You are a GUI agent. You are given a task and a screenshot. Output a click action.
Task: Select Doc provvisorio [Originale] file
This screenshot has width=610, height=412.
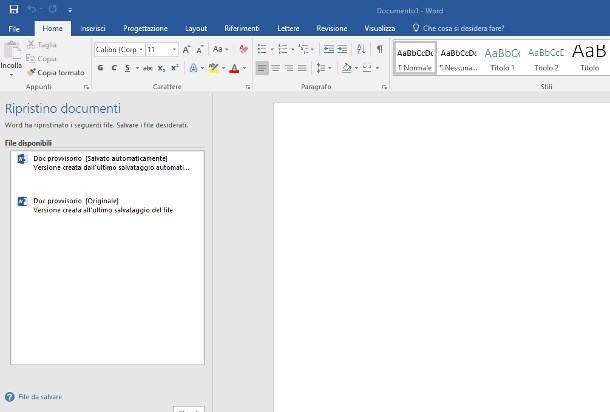click(x=107, y=205)
